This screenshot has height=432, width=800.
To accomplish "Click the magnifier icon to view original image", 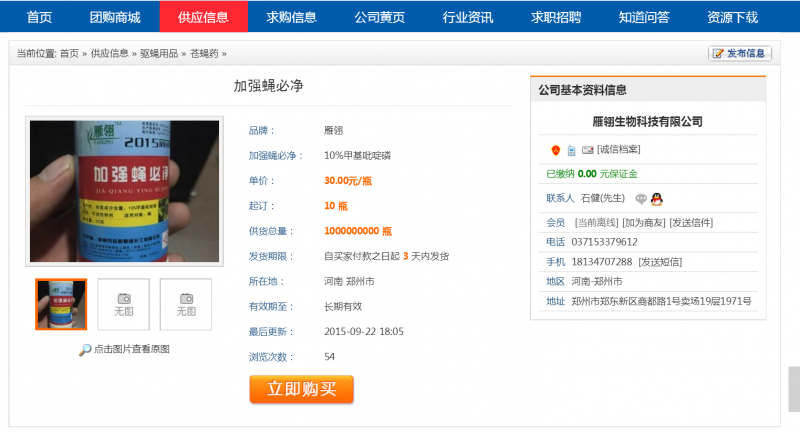I will (85, 349).
